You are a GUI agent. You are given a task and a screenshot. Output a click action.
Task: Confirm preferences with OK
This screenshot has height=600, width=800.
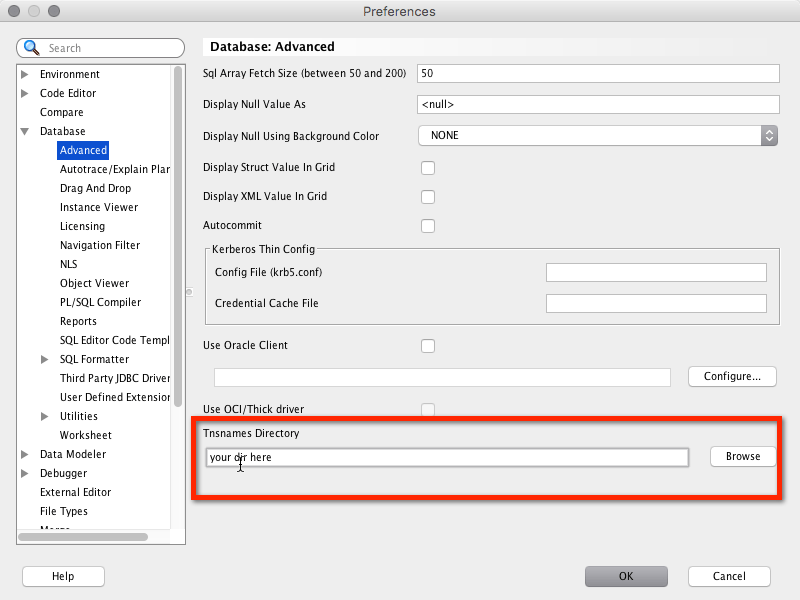tap(626, 577)
